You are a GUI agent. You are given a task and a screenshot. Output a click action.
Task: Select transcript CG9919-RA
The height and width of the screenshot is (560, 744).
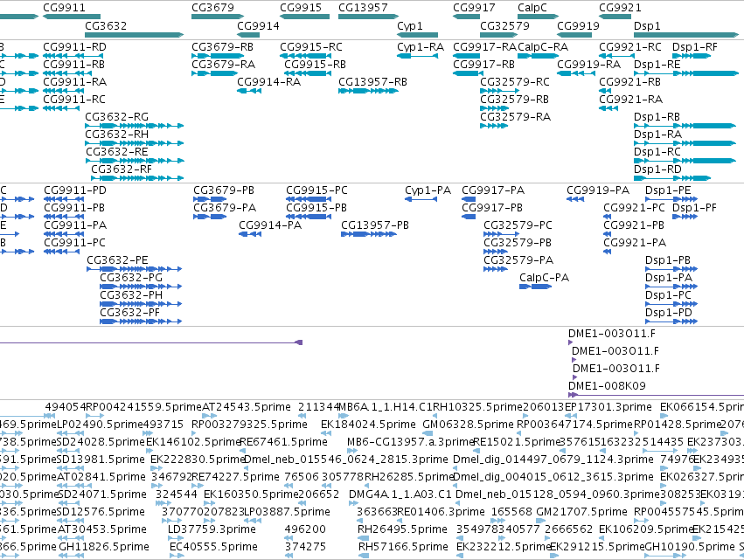[x=576, y=73]
